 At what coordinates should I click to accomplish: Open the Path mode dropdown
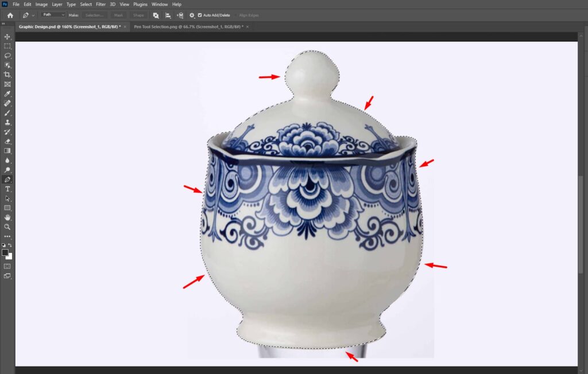(x=53, y=14)
